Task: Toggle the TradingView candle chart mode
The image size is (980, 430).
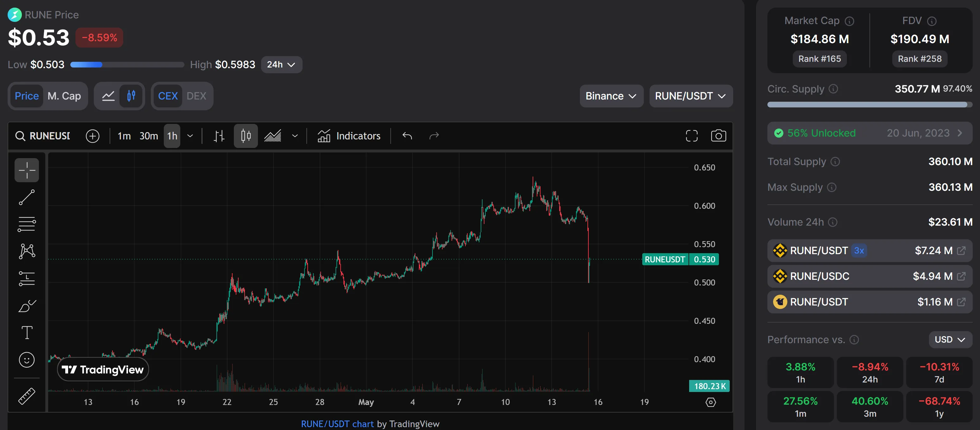Action: pos(131,96)
